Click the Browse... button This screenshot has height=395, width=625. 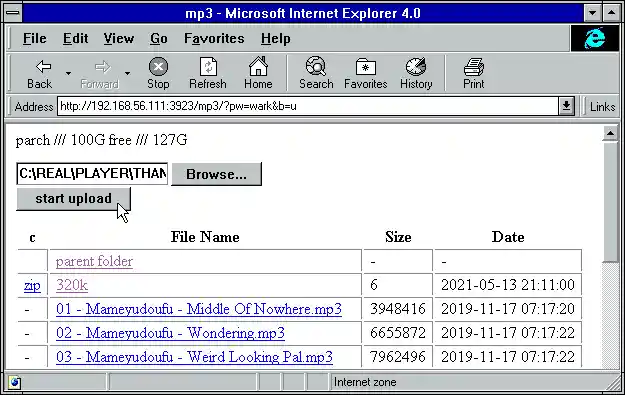coord(216,174)
